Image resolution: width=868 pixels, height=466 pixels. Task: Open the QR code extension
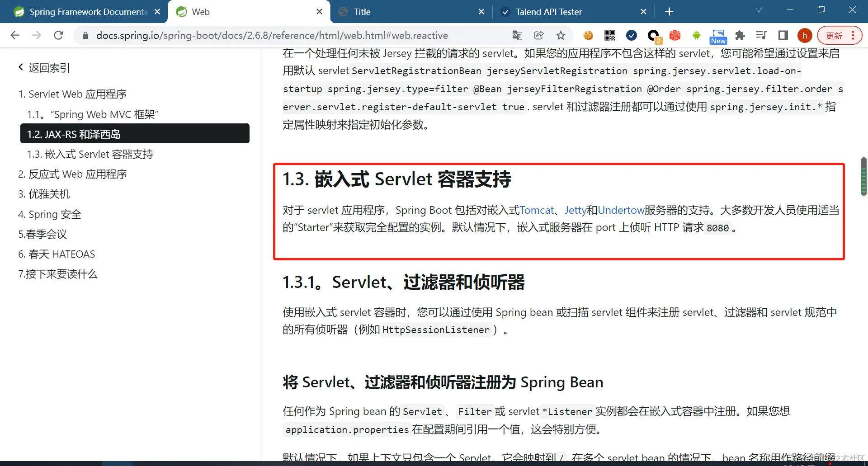(x=610, y=35)
